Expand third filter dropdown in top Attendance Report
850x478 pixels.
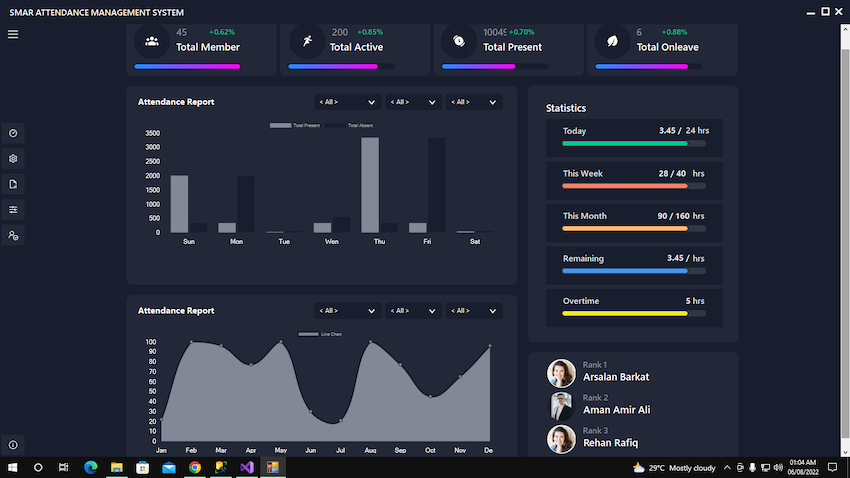tap(474, 102)
